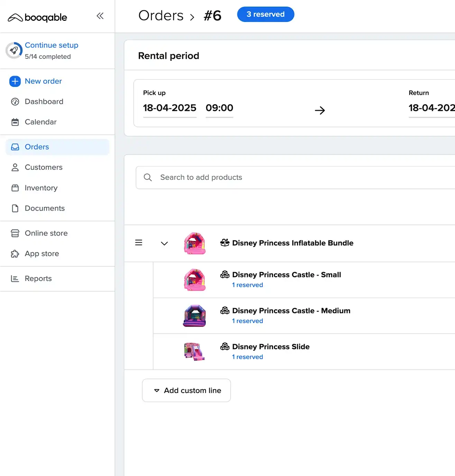Click the rocket setup progress icon
Viewport: 455px width, 476px height.
point(14,51)
